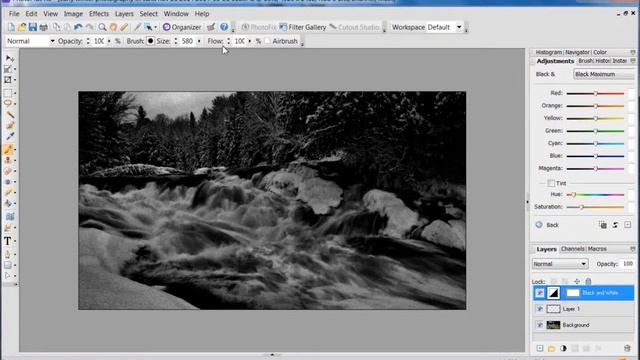Screen dimensions: 640x360
Task: Open Cutout Studio
Action: tap(354, 27)
